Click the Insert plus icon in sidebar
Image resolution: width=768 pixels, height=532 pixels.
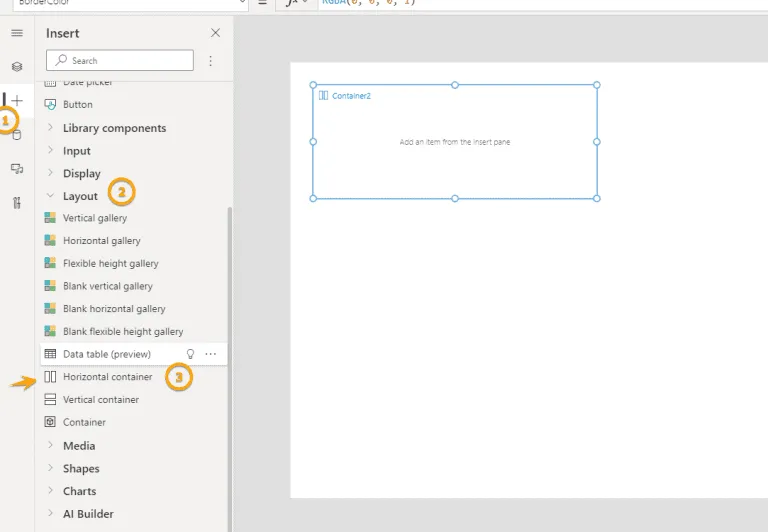tap(17, 101)
